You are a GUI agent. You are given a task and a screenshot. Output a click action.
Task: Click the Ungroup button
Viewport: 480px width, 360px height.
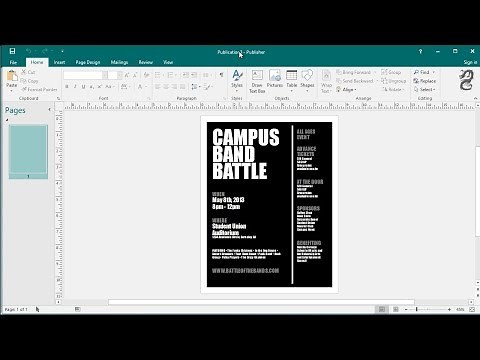(394, 81)
